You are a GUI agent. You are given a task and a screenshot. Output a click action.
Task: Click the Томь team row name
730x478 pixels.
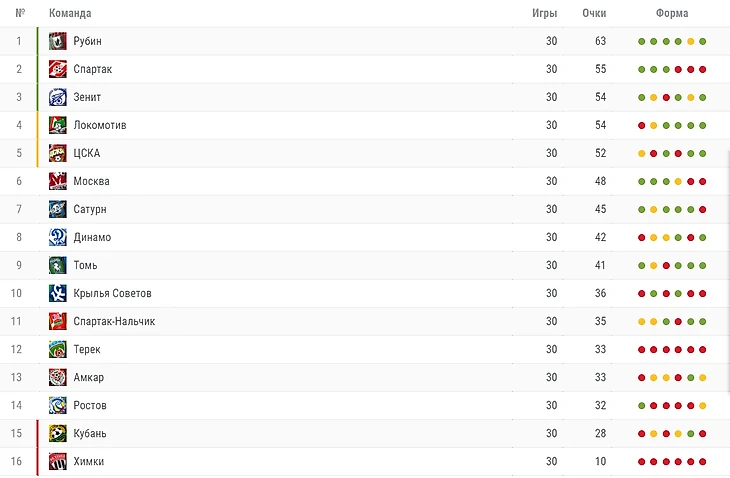85,265
